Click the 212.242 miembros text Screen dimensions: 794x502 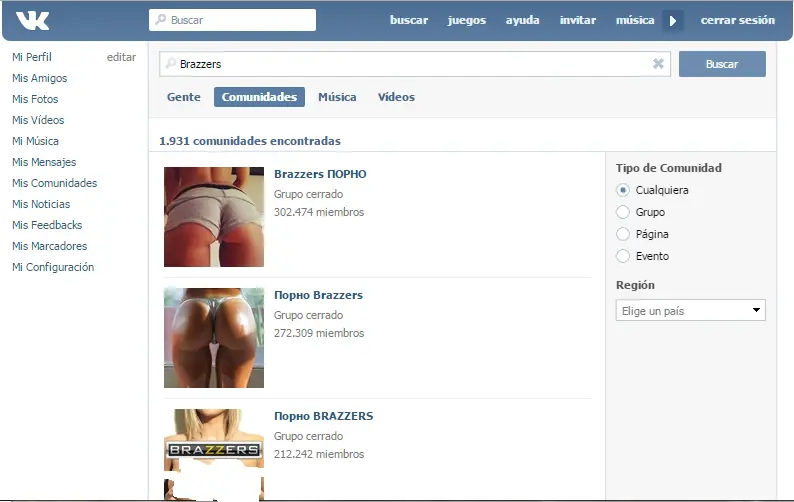319,454
